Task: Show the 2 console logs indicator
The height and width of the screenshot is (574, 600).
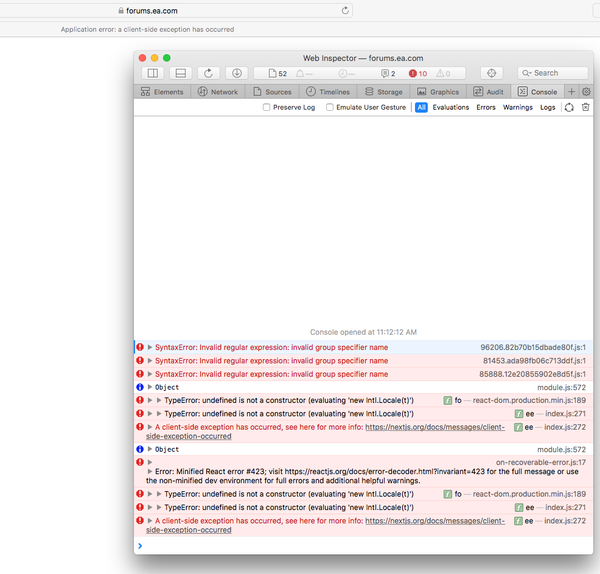Action: 388,73
